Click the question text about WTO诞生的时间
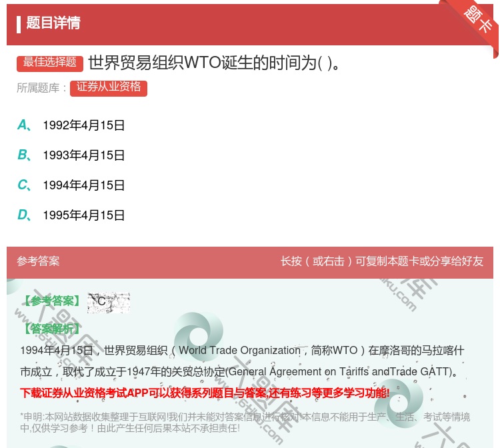 tap(215, 63)
